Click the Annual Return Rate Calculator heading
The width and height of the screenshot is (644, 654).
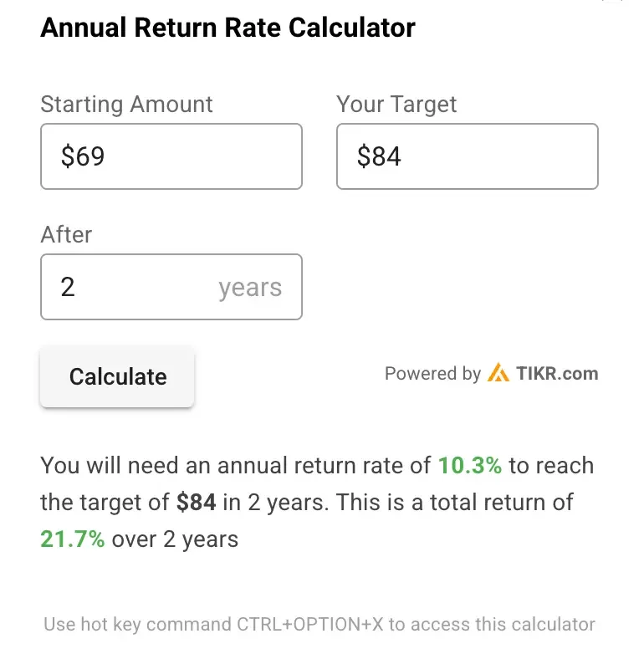click(227, 28)
